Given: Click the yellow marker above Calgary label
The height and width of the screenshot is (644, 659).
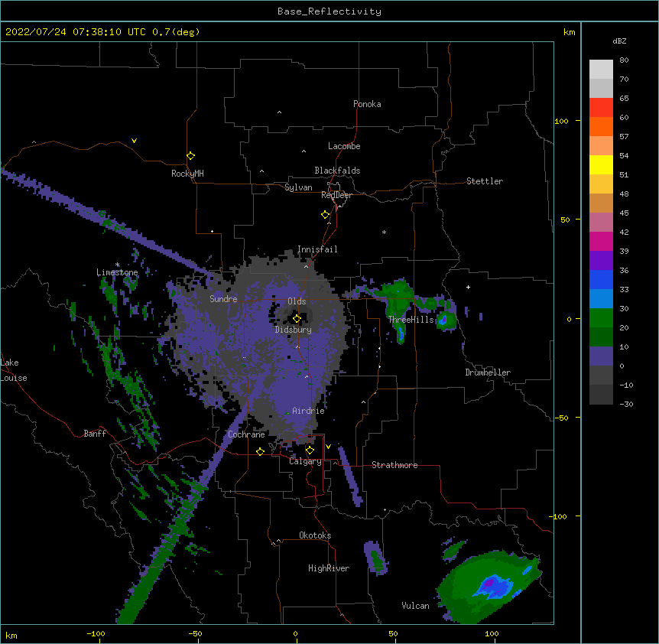Looking at the screenshot, I should tap(310, 450).
